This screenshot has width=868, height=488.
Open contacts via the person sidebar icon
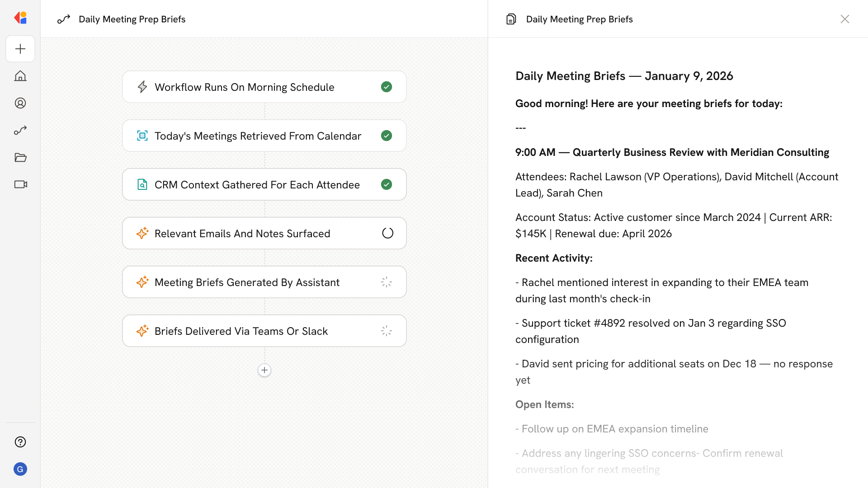pos(20,103)
